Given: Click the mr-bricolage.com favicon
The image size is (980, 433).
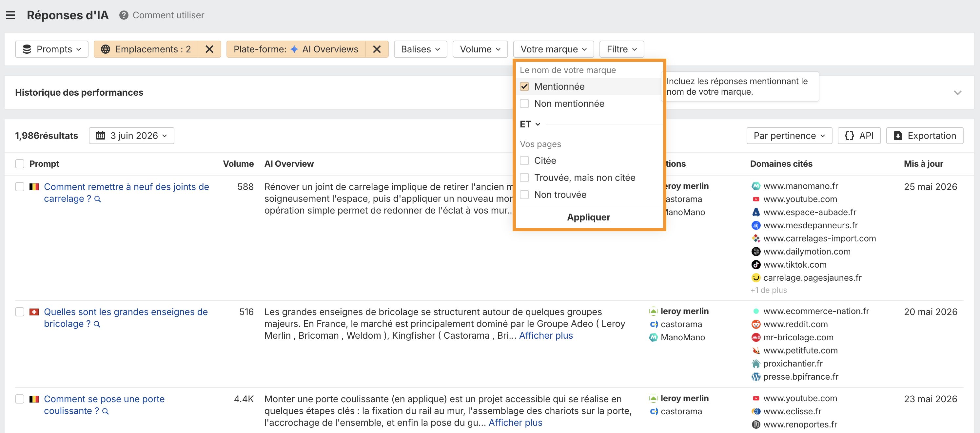Looking at the screenshot, I should click(756, 337).
